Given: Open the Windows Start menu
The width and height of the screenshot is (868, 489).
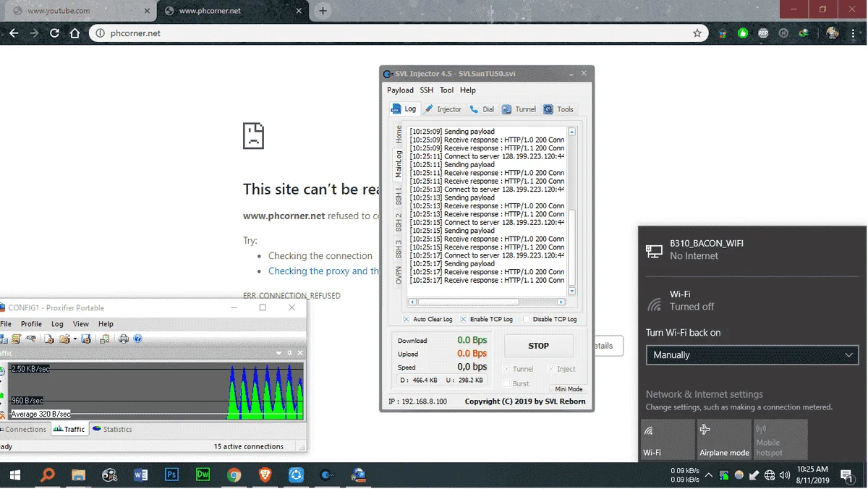Looking at the screenshot, I should pyautogui.click(x=15, y=475).
